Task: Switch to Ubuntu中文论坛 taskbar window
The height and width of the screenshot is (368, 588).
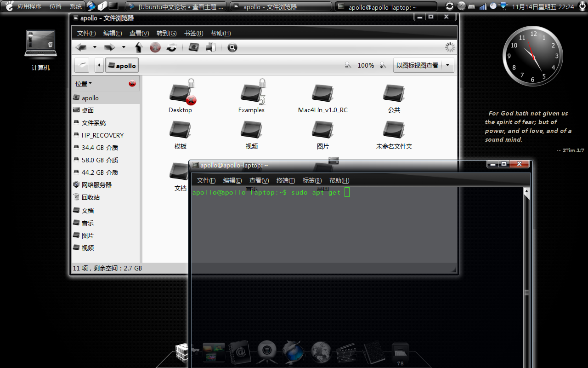Action: pyautogui.click(x=176, y=6)
